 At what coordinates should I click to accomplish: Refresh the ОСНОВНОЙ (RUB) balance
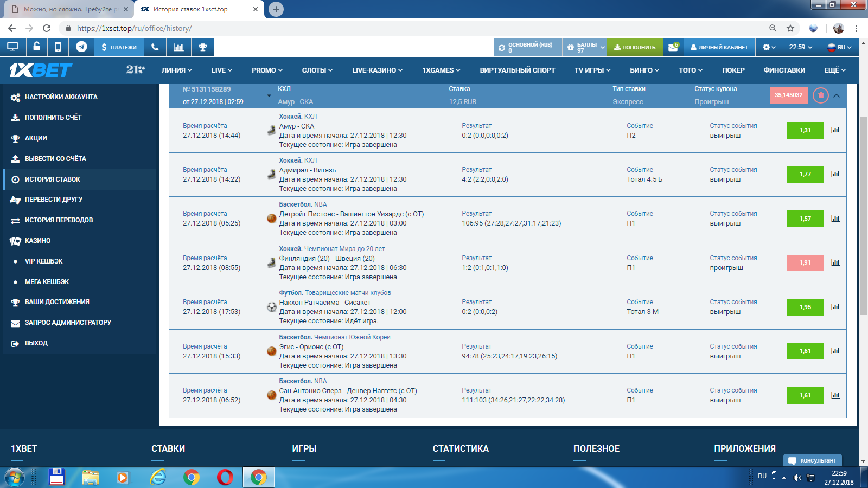click(x=502, y=48)
